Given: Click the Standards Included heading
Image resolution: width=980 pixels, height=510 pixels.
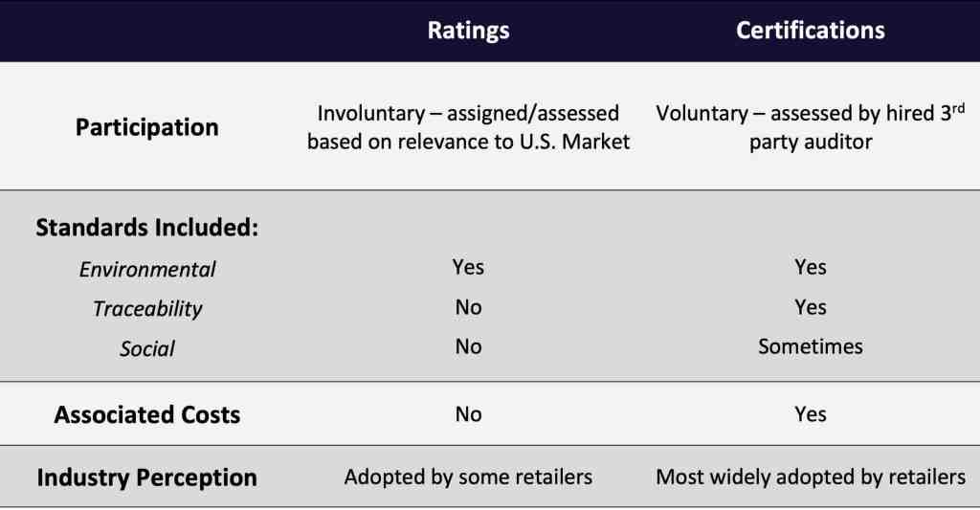Looking at the screenshot, I should coord(146,227).
